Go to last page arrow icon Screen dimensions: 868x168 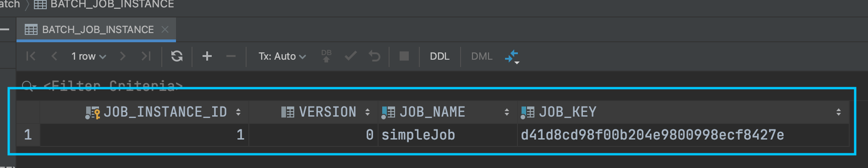click(146, 56)
